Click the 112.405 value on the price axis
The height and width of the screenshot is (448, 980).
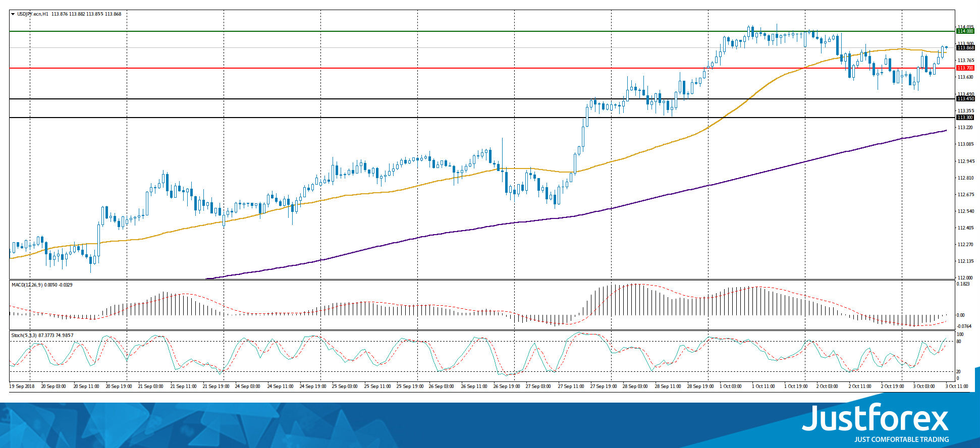[965, 228]
